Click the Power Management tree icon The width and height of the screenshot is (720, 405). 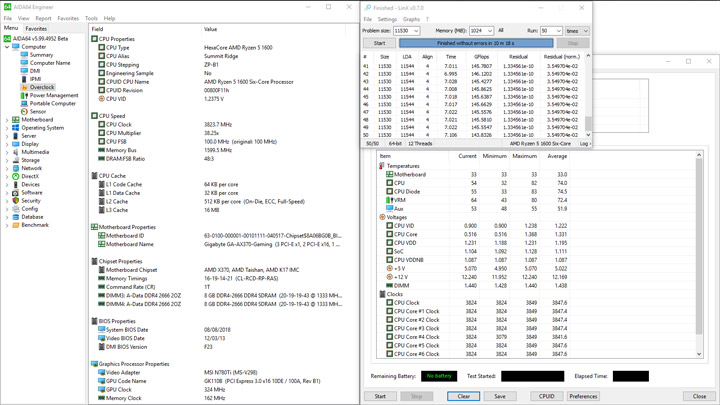(25, 95)
